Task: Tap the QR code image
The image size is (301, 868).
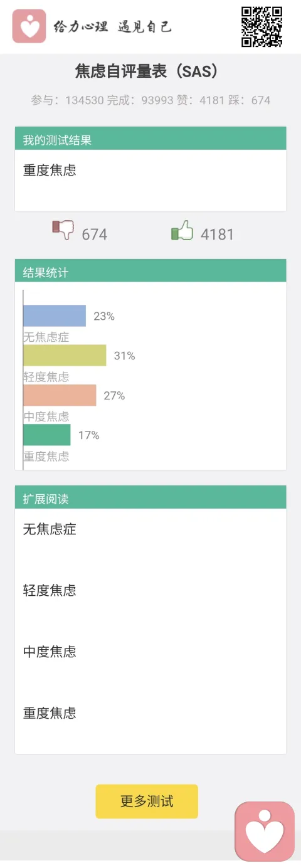Action: click(x=262, y=26)
